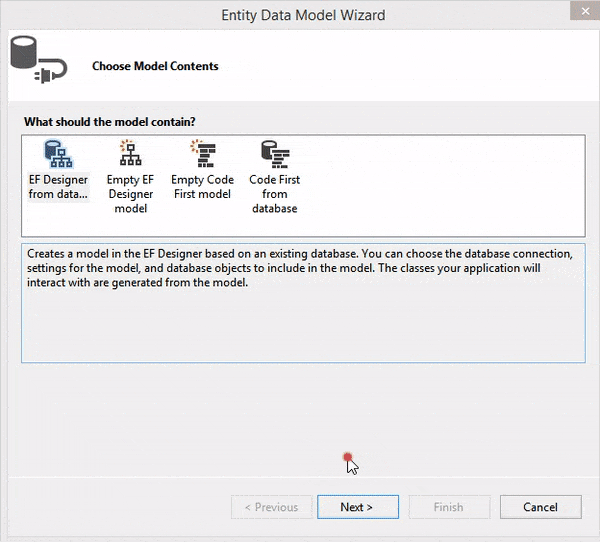Click the "Choose Model Contents" header text
The height and width of the screenshot is (542, 600).
point(155,66)
